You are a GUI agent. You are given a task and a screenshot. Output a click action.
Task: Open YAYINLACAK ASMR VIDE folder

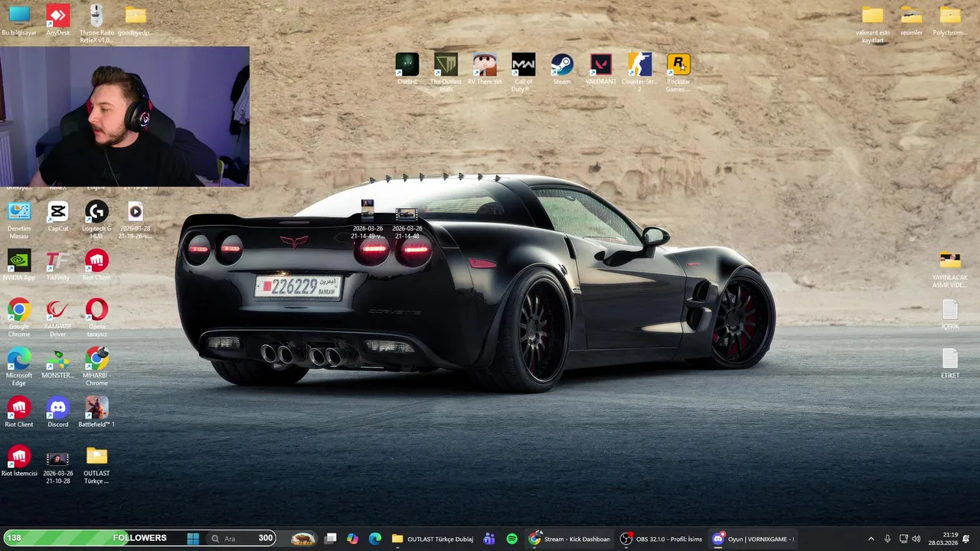[x=950, y=269]
